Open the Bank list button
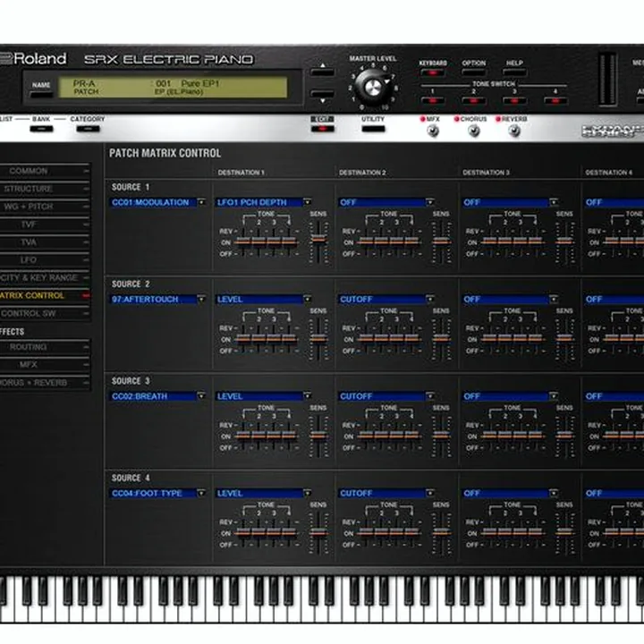 click(x=41, y=129)
